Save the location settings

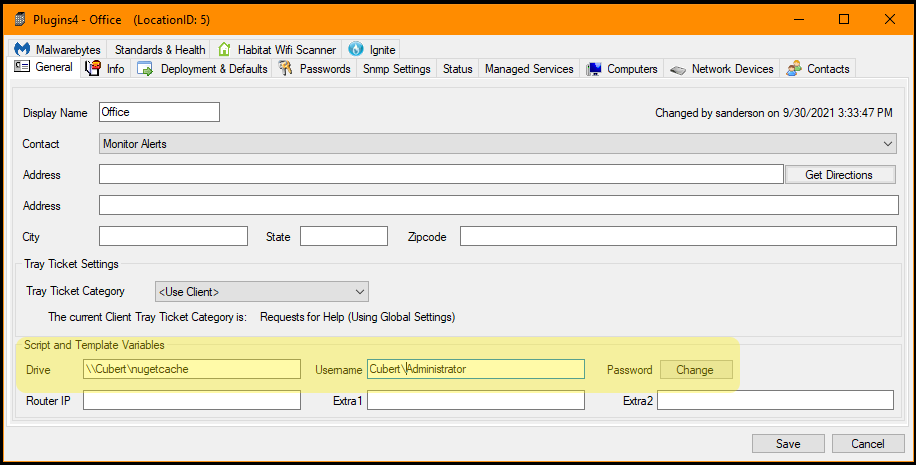pyautogui.click(x=787, y=443)
